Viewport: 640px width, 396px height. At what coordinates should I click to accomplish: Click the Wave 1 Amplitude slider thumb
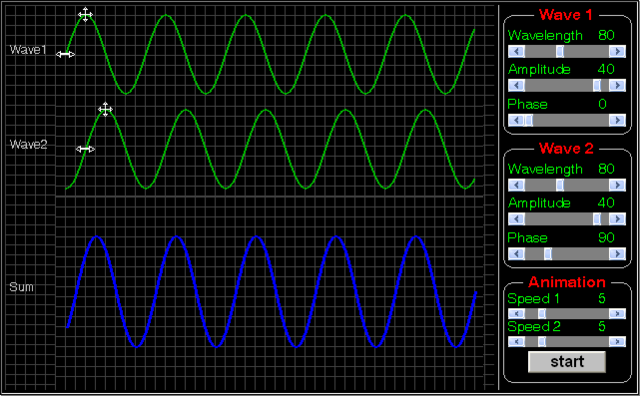point(597,85)
